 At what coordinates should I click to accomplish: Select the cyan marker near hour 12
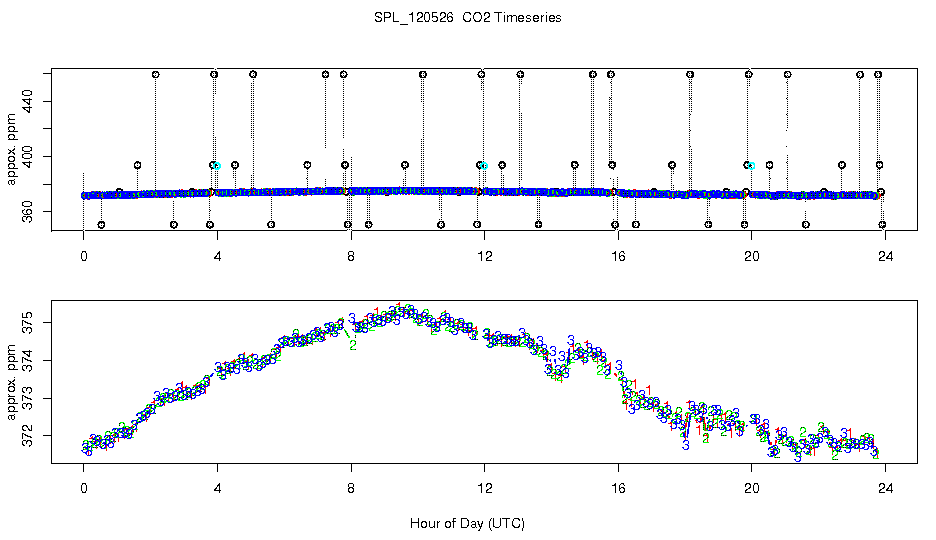[x=485, y=166]
